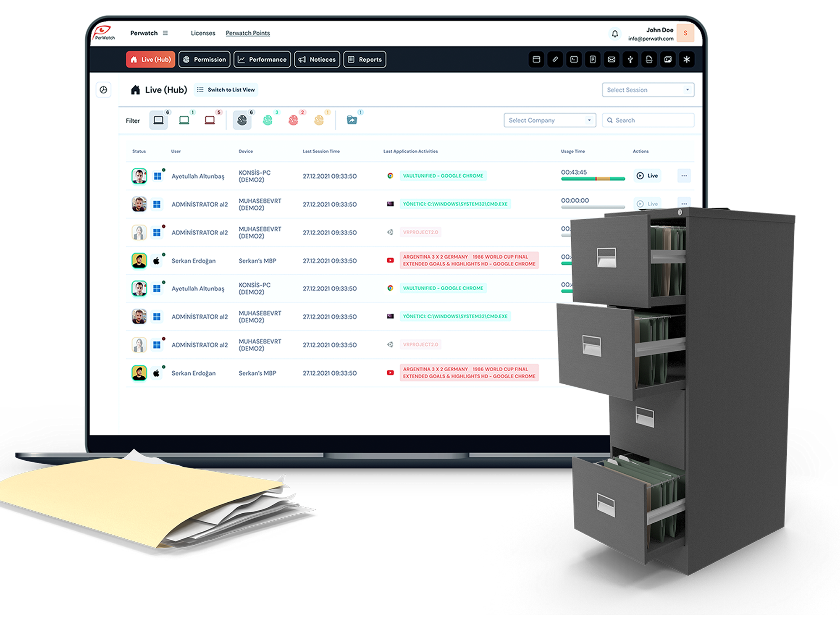This screenshot has height=630, width=840.
Task: Toggle the dark fingerprint filter with badge 6
Action: coord(242,121)
